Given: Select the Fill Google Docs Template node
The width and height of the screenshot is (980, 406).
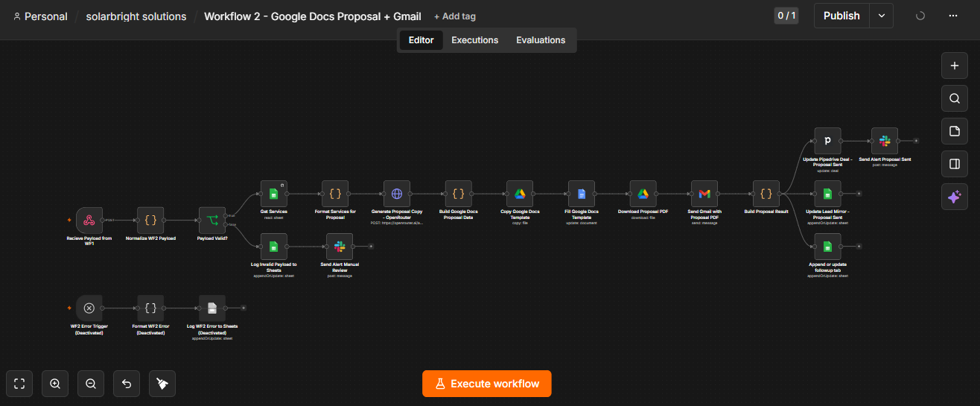Looking at the screenshot, I should pyautogui.click(x=582, y=194).
